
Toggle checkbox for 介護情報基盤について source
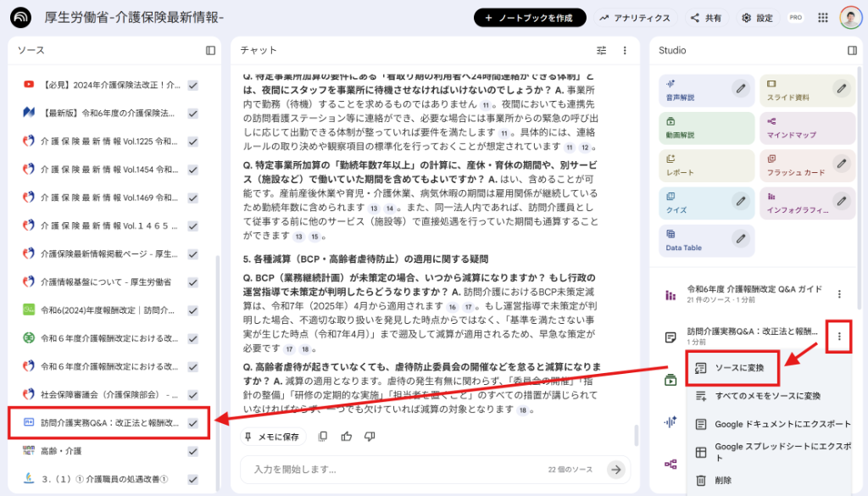point(192,282)
